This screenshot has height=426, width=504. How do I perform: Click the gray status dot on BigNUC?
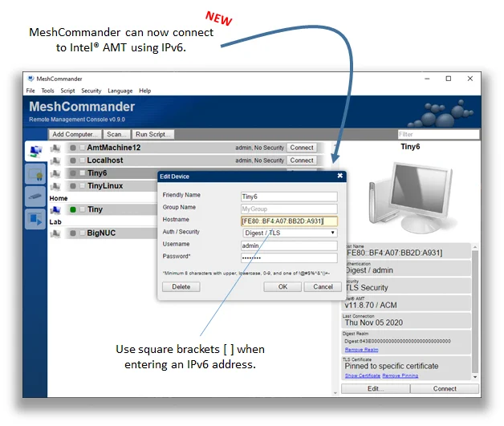click(x=73, y=233)
